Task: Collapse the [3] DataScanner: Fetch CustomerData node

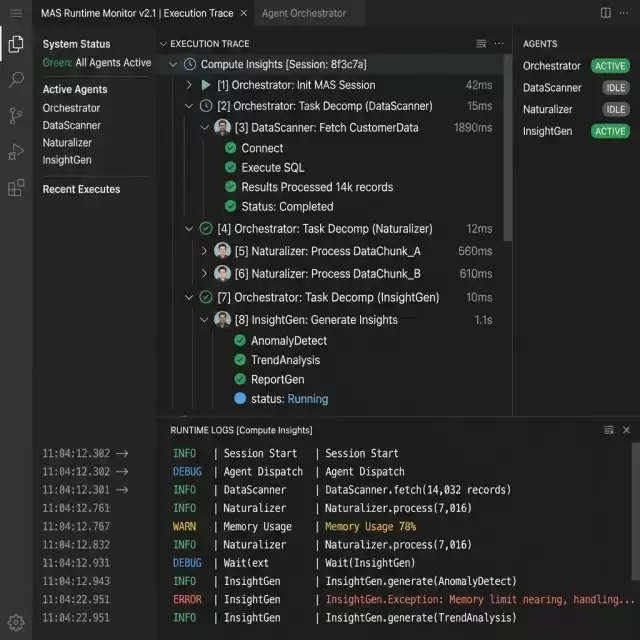Action: tap(205, 127)
